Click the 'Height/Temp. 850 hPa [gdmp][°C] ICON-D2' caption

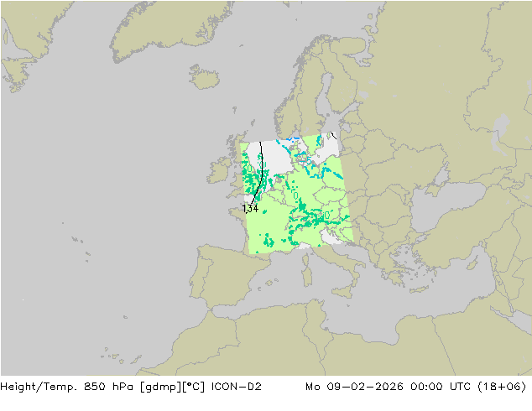[x=131, y=387]
